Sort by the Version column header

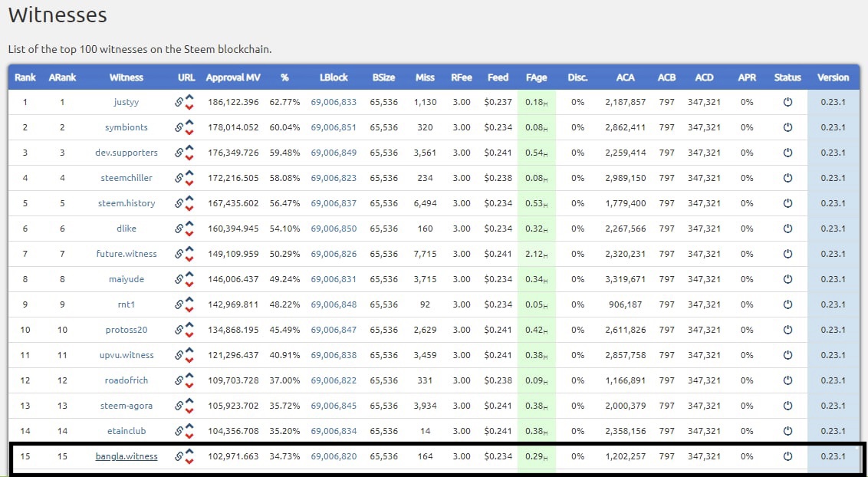(x=833, y=77)
